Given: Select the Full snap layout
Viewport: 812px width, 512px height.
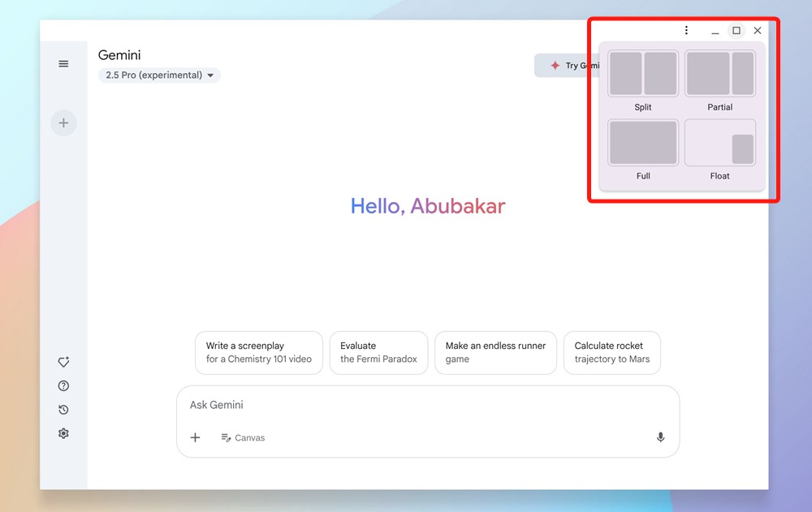Looking at the screenshot, I should (642, 142).
